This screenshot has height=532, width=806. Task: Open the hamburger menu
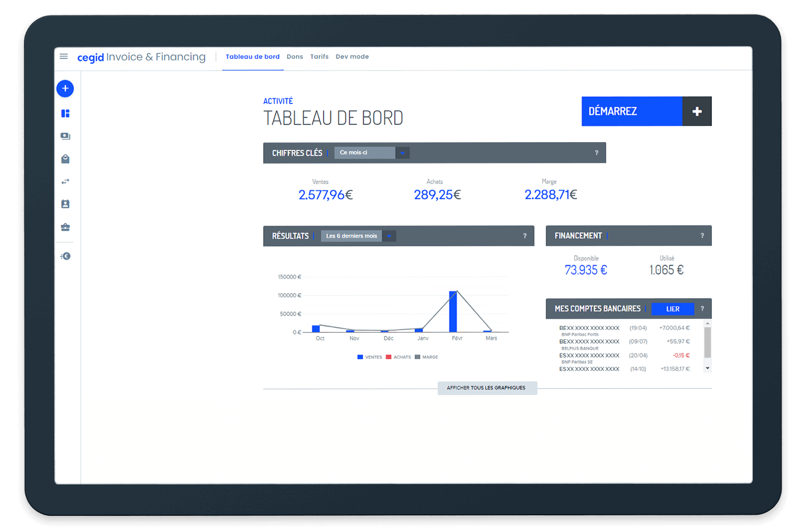[64, 57]
